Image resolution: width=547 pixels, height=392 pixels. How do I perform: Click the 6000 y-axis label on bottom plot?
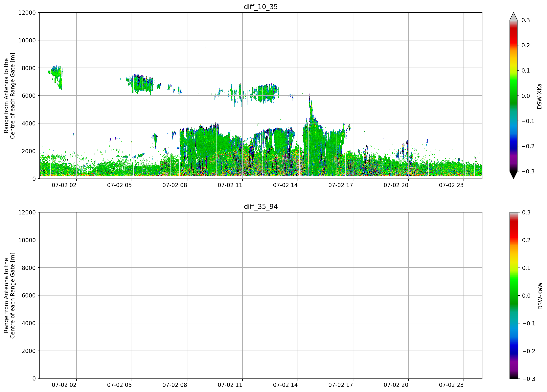click(x=29, y=295)
